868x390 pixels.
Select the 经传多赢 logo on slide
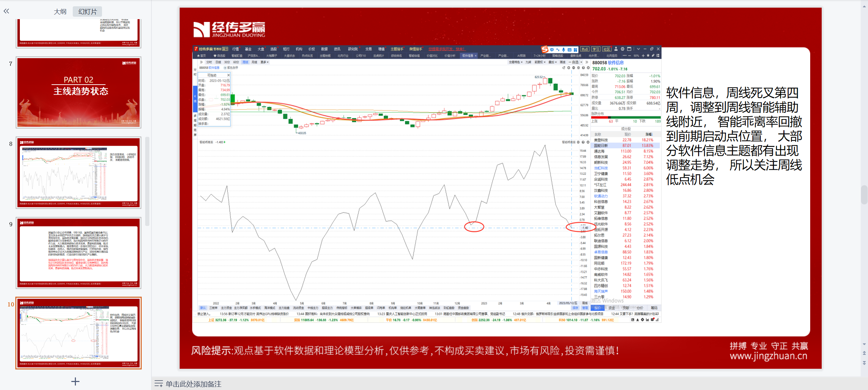[229, 29]
